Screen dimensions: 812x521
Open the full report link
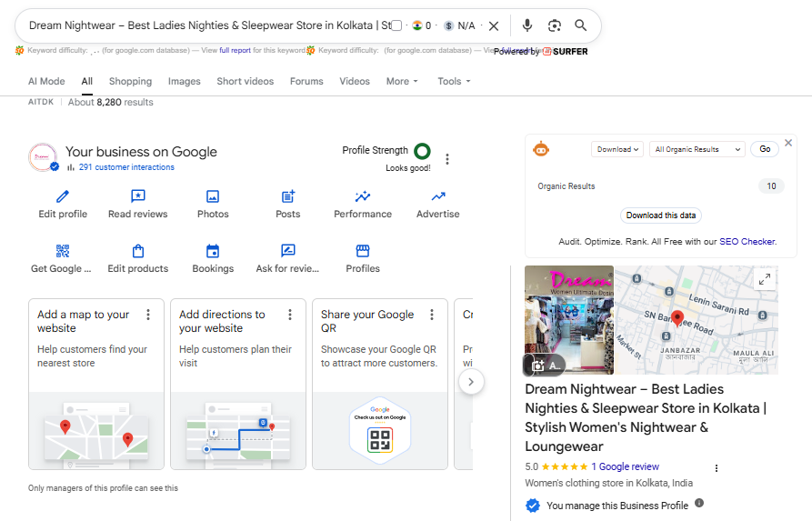click(235, 50)
